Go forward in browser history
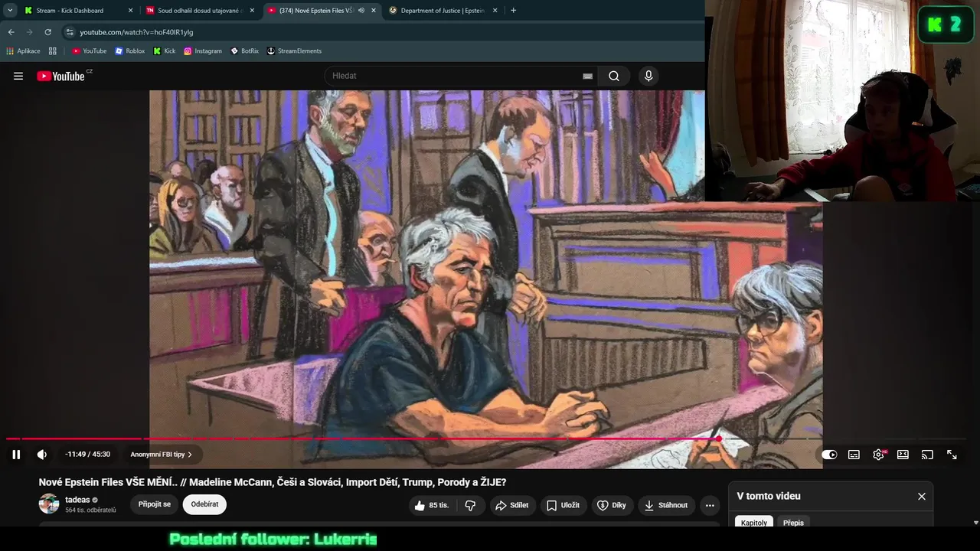This screenshot has height=551, width=980. (x=29, y=32)
